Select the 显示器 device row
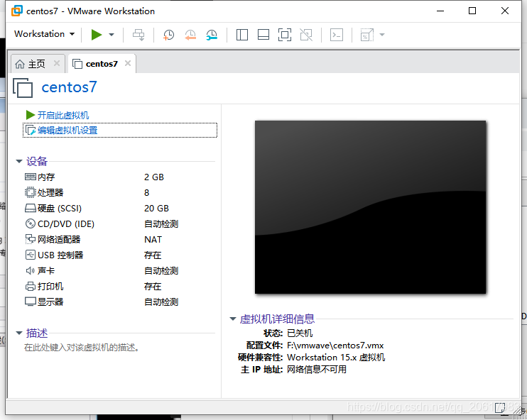The height and width of the screenshot is (420, 527). pyautogui.click(x=119, y=302)
